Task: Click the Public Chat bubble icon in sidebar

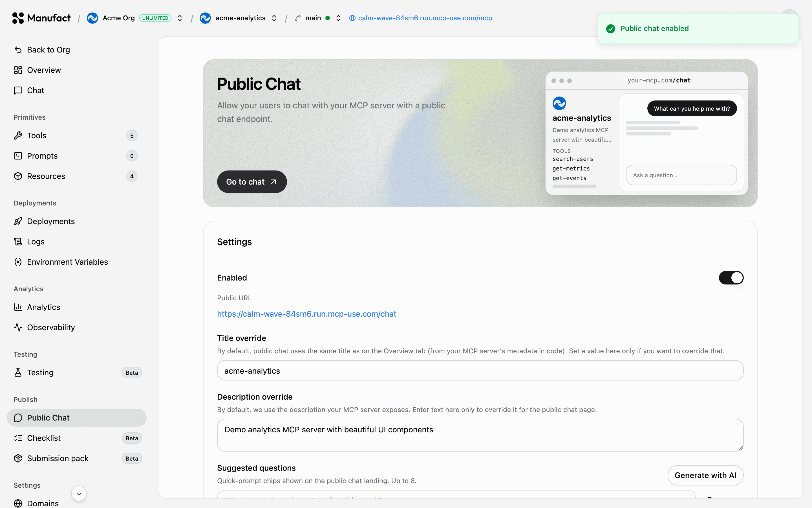Action: pyautogui.click(x=18, y=418)
